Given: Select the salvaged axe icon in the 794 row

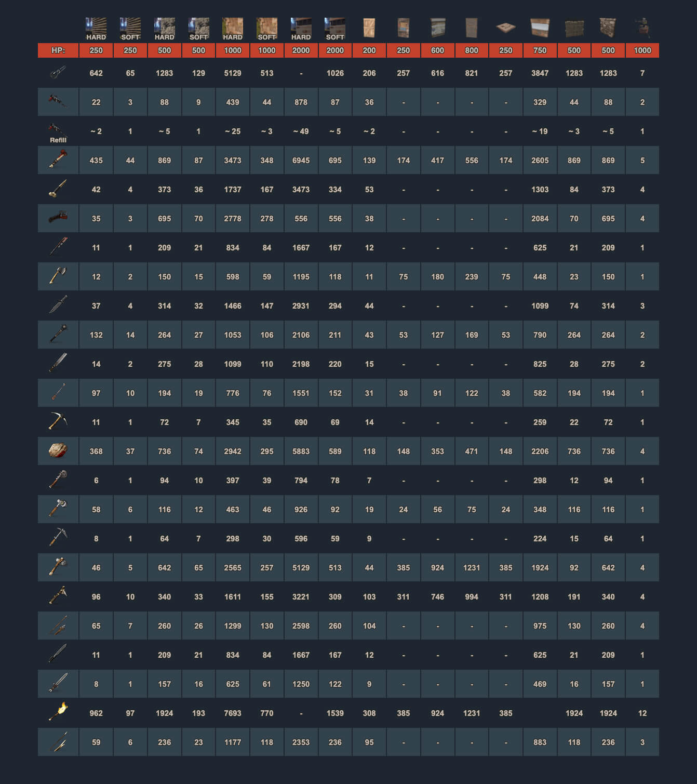Looking at the screenshot, I should [x=58, y=479].
